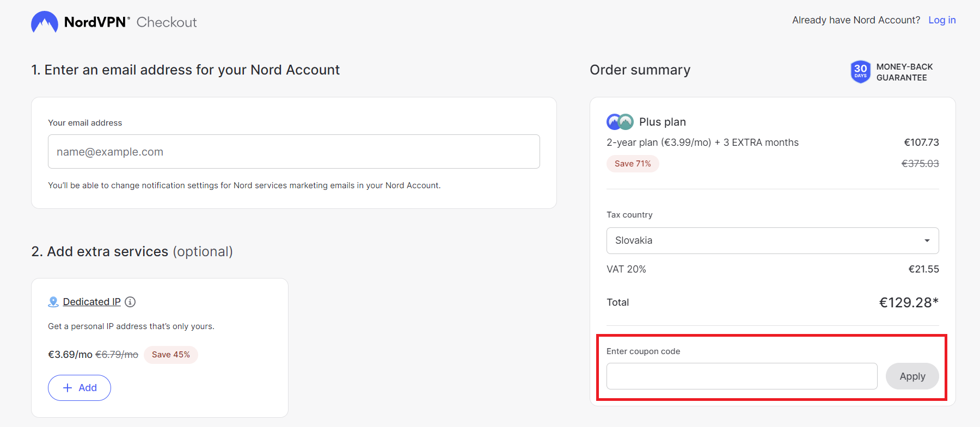Screen dimensions: 980x427
Task: Click the crossed-out €375.03 original price
Action: point(920,164)
